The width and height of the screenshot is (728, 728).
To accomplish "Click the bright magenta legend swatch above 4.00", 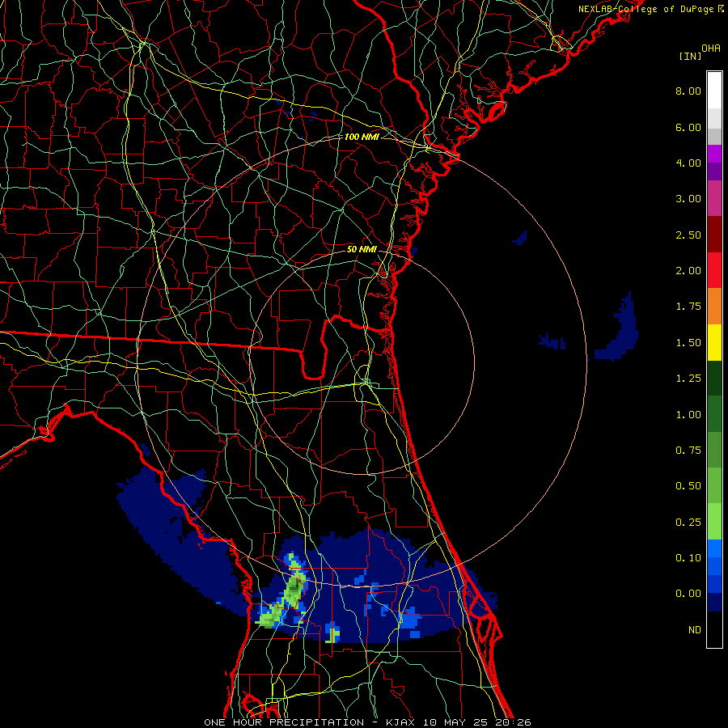I will tap(714, 154).
